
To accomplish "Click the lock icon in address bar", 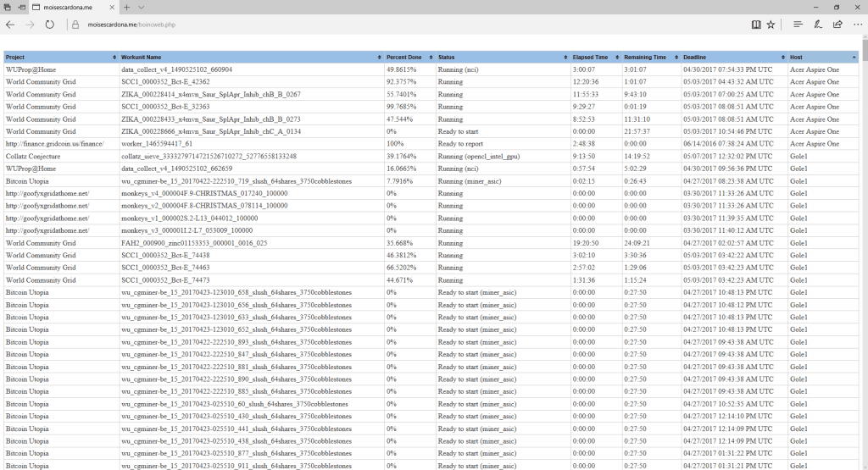I will 75,25.
